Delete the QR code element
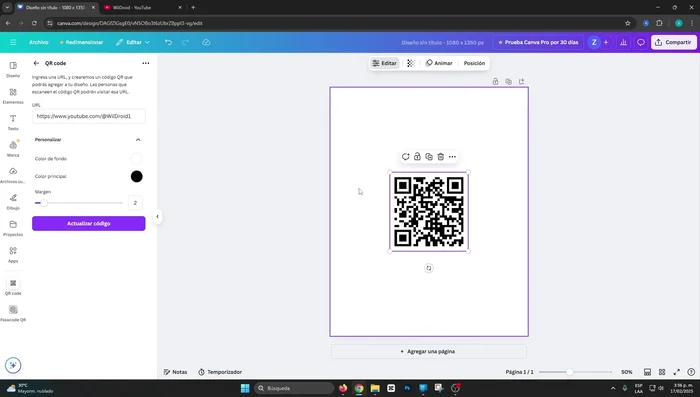The image size is (700, 397). point(441,156)
